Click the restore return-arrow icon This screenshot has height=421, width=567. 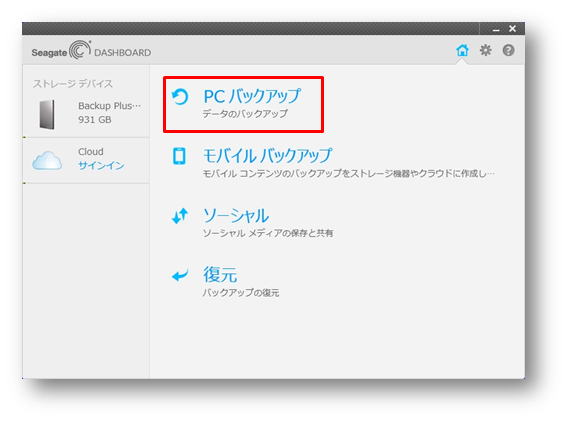point(180,276)
